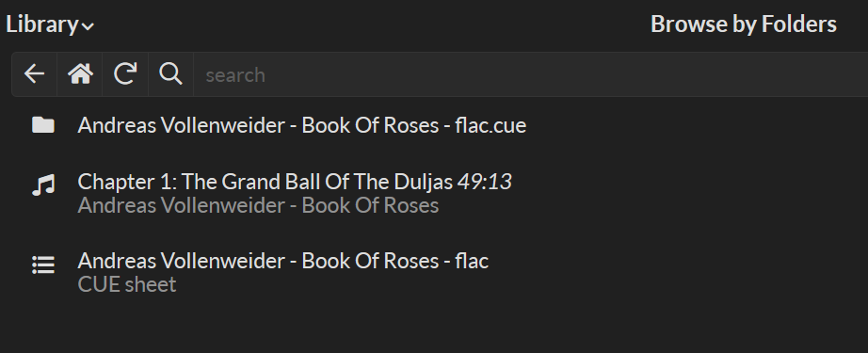Click the playlist list icon for CUE sheet

43,265
